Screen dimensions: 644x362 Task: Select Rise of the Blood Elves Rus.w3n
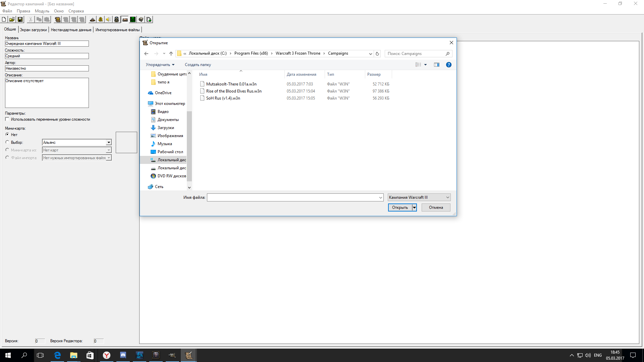[x=233, y=91]
